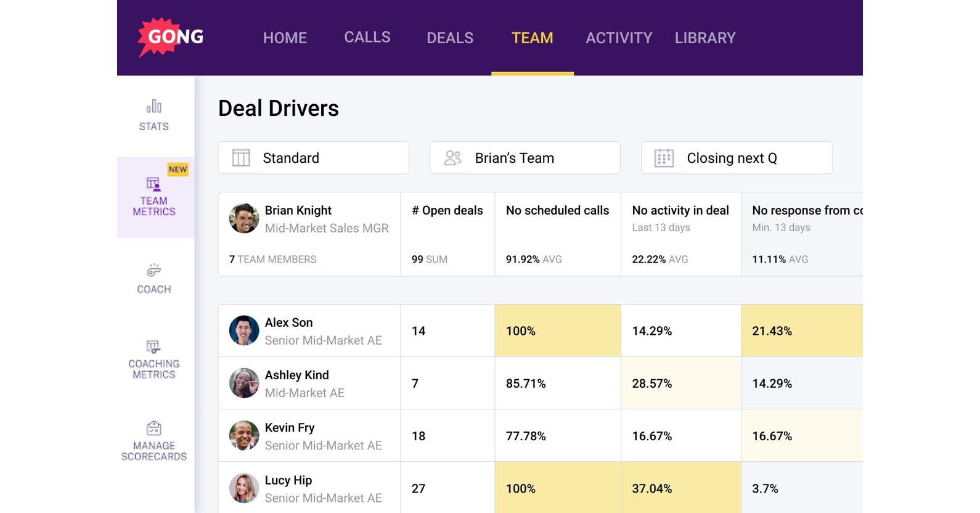Click the calendar icon beside Closing next Q
Image resolution: width=980 pixels, height=513 pixels.
click(664, 158)
